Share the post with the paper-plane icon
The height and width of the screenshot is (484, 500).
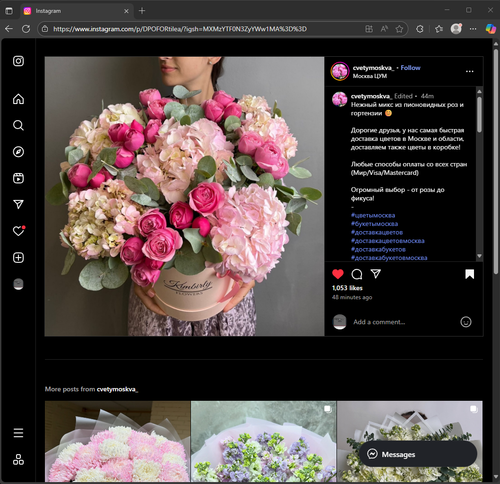point(376,274)
